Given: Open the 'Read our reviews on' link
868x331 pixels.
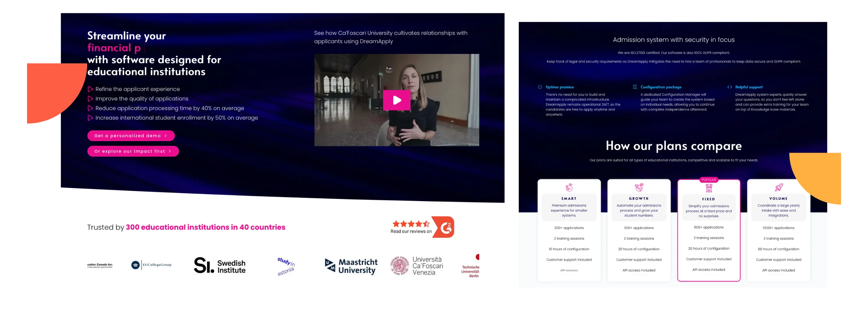Looking at the screenshot, I should coord(411,232).
